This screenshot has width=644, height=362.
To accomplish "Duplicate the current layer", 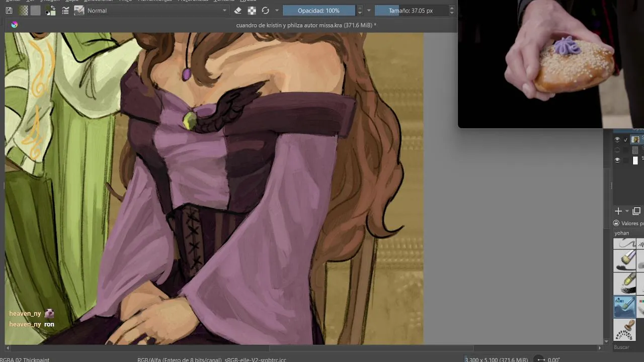I will click(636, 211).
